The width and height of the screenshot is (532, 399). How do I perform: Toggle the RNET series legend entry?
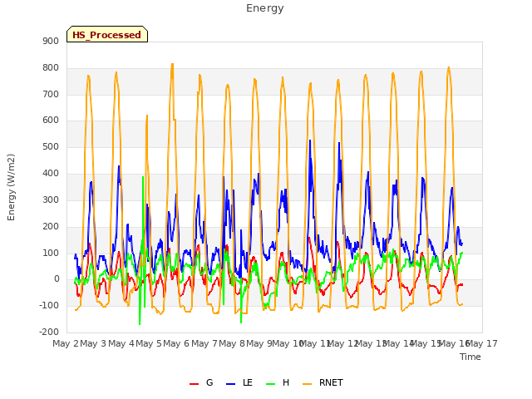pyautogui.click(x=323, y=382)
